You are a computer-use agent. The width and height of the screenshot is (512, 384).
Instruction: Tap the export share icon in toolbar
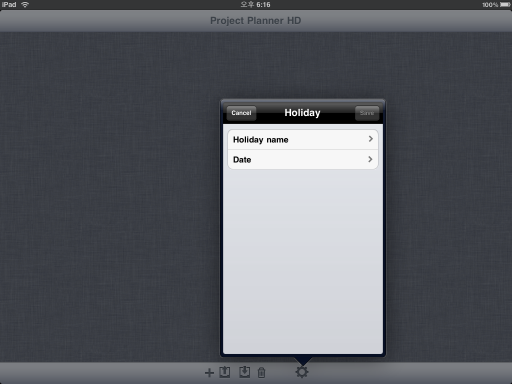pos(225,372)
